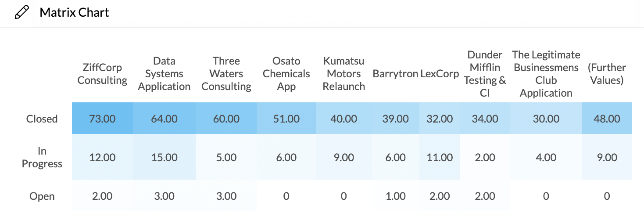Select the Closed row label
644x224 pixels.
pos(42,119)
